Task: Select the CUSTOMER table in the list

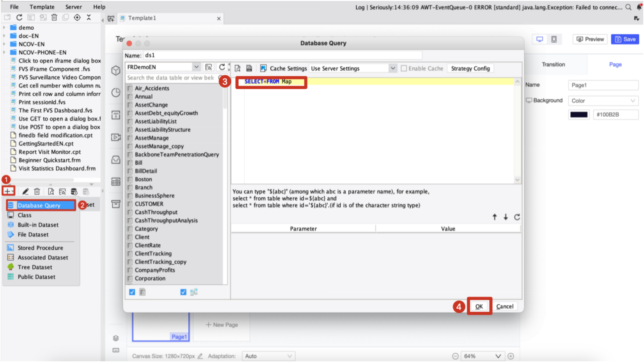Action: tap(149, 204)
